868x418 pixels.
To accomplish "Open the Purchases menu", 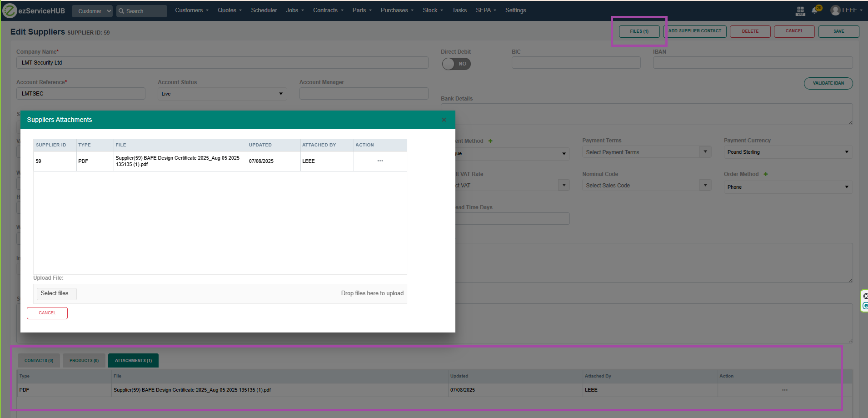I will pyautogui.click(x=397, y=10).
